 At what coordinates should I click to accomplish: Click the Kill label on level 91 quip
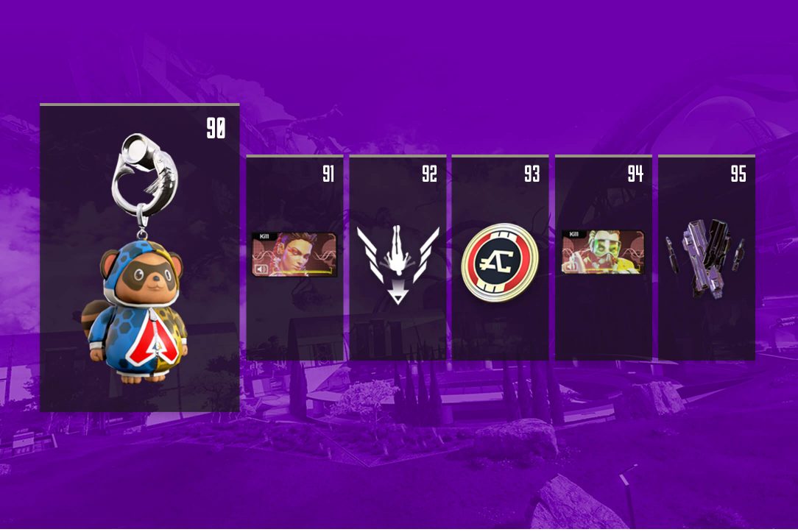(x=264, y=236)
